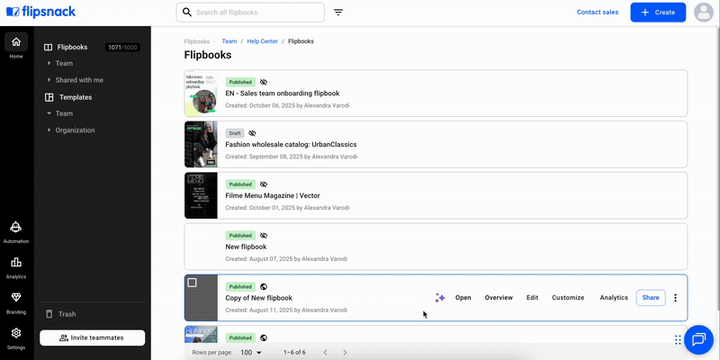Click hidden-eye icon on New flipbook row
This screenshot has height=360, width=720.
[x=263, y=235]
